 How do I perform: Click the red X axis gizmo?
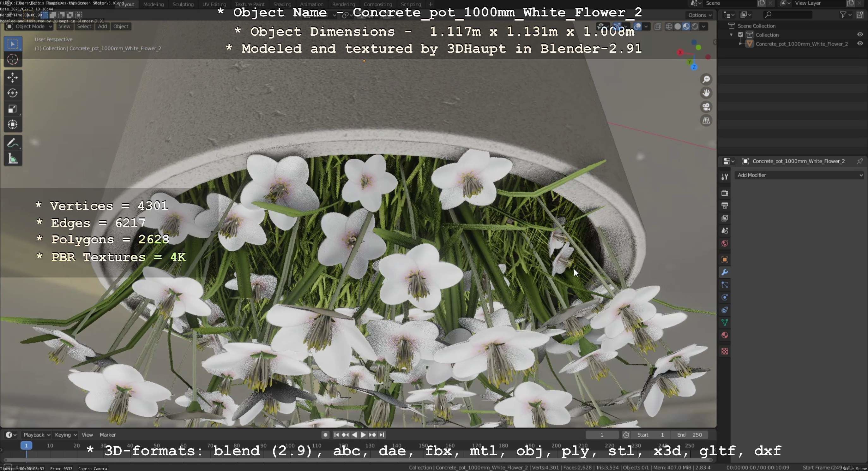click(680, 52)
